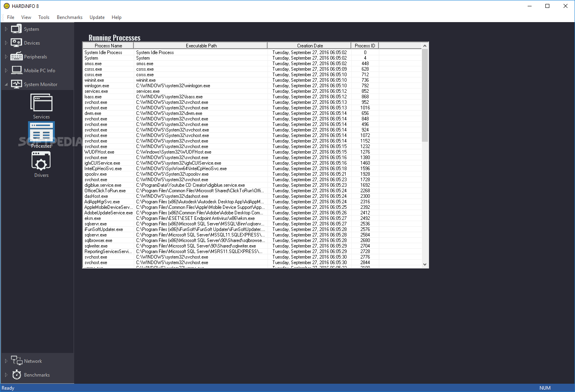Sort by Creation Date column header

pyautogui.click(x=309, y=46)
